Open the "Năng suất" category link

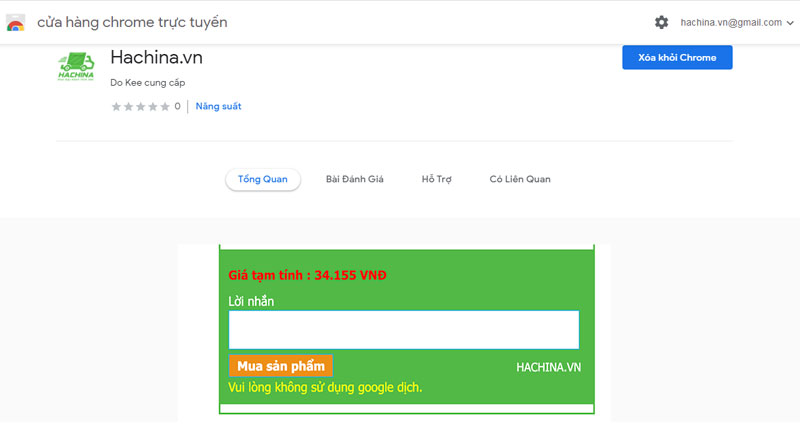coord(218,106)
